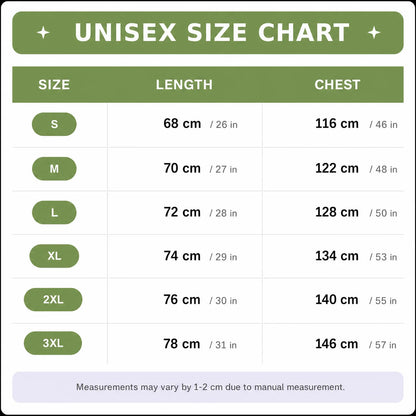Image resolution: width=416 pixels, height=416 pixels.
Task: Click the measurement variance note
Action: point(210,387)
